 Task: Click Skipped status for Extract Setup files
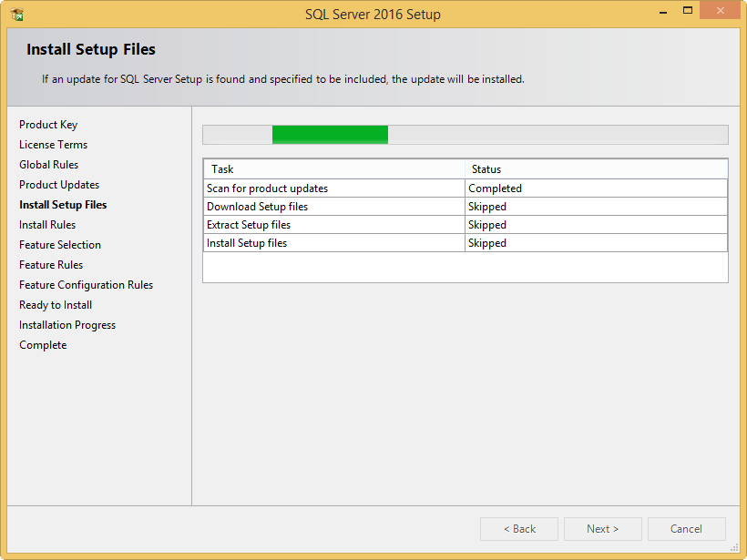coord(597,225)
